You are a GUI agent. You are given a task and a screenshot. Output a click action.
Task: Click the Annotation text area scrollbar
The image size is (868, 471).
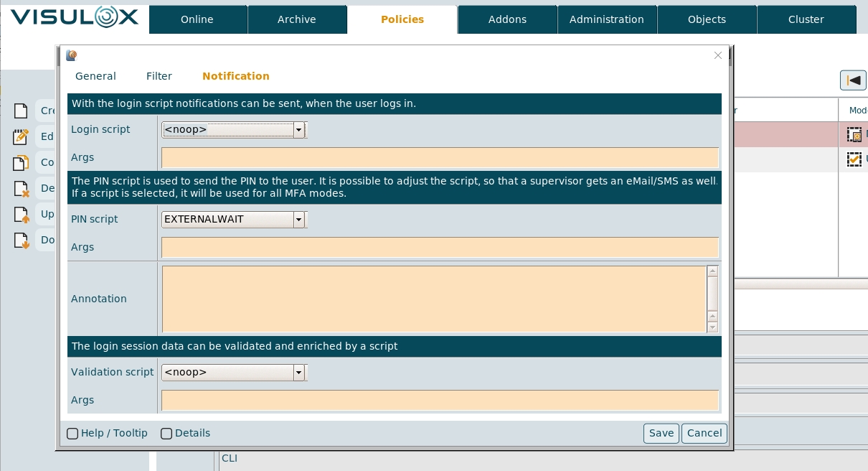[712, 299]
